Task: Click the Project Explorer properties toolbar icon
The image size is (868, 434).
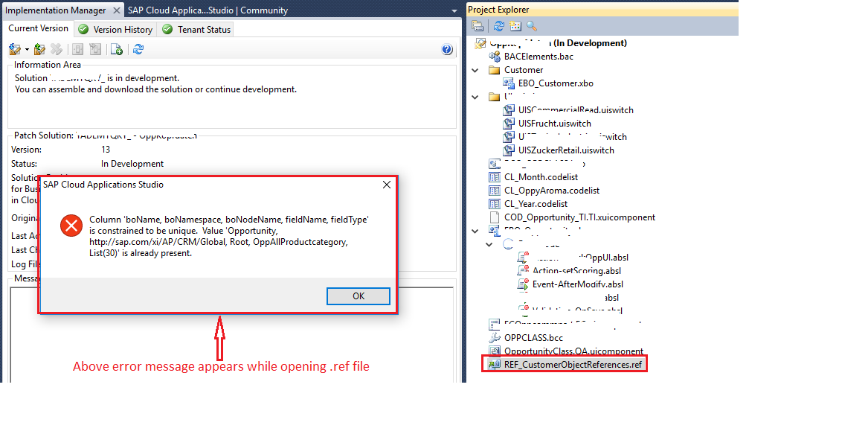Action: [478, 26]
